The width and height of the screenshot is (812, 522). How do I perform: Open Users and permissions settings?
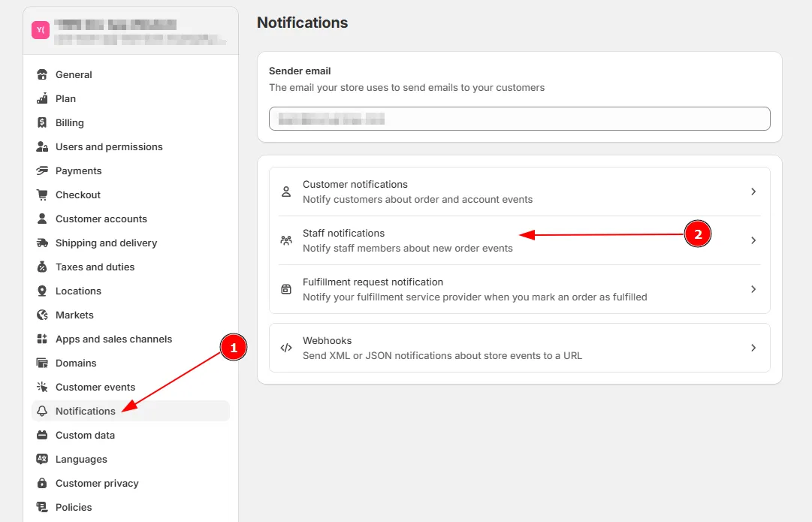pos(109,146)
